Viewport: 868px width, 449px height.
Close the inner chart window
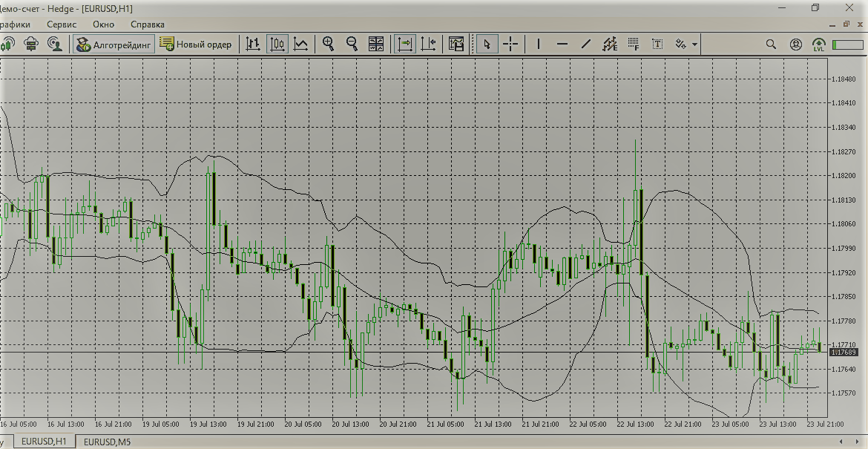click(x=861, y=24)
